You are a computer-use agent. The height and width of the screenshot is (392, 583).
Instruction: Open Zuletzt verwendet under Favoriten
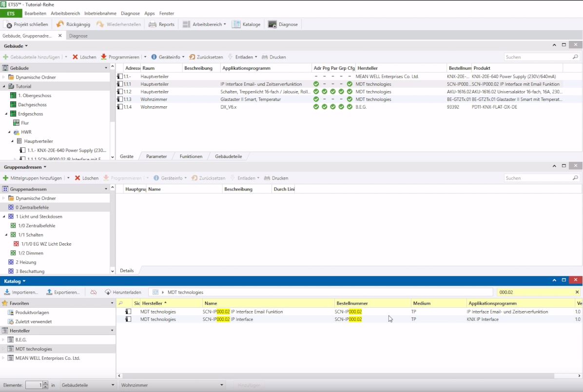34,322
